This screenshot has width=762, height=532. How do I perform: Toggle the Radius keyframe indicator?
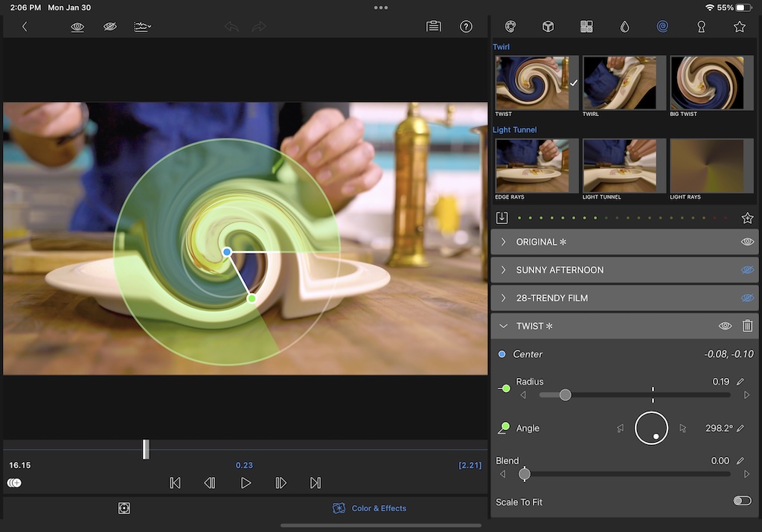[505, 388]
